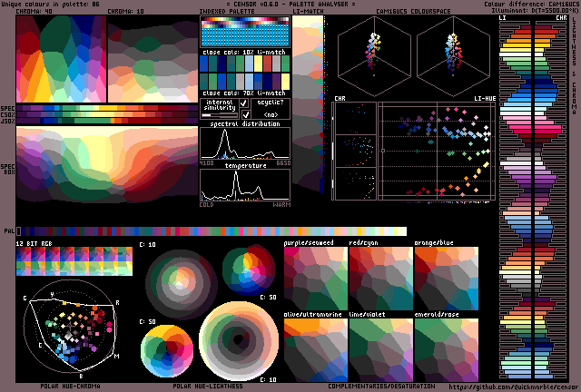The image size is (581, 392).
Task: Click the yellow swatch in 70% li-match row
Action: coord(285,82)
